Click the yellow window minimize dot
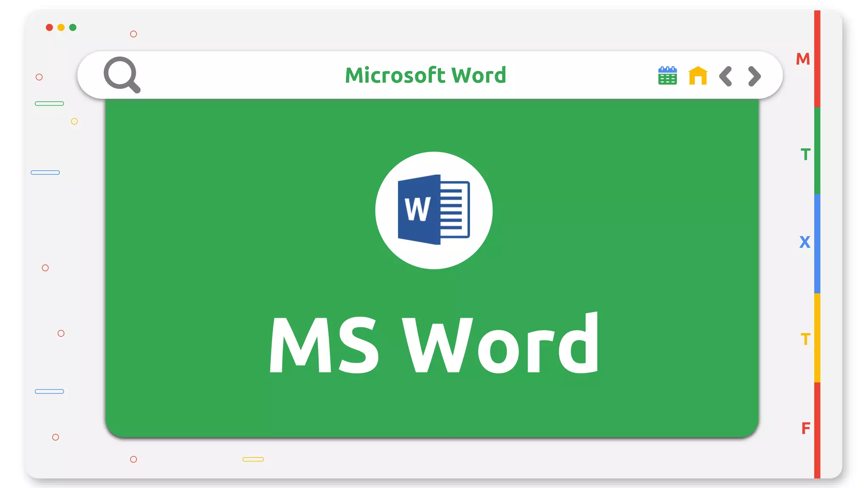Viewport: 868px width, 488px height. tap(61, 28)
